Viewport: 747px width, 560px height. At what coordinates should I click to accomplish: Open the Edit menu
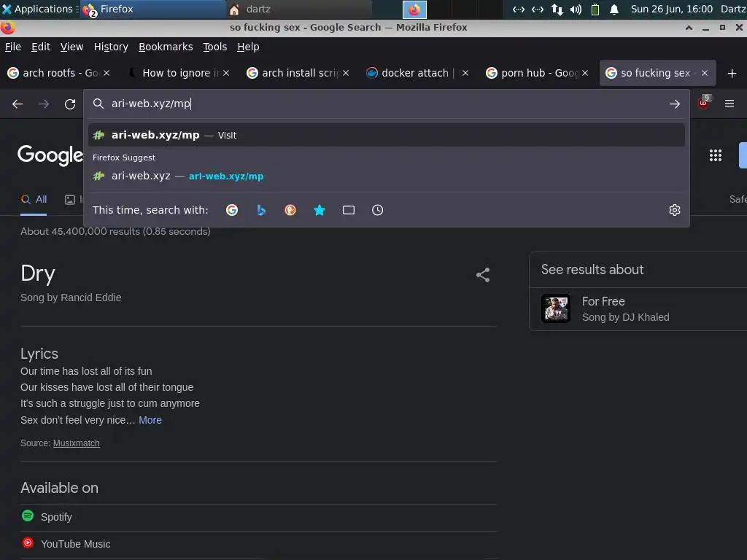click(x=41, y=47)
